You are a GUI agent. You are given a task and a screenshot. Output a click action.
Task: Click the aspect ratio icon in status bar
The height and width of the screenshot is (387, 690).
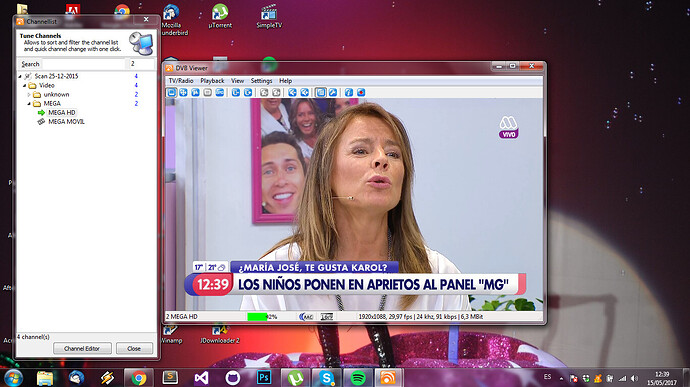[327, 317]
